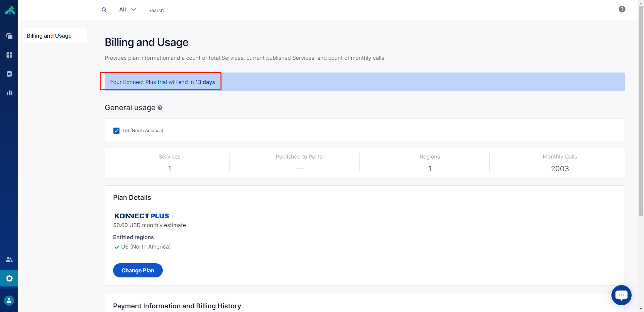This screenshot has height=312, width=644.
Task: Click the vertical page scrollbar
Action: click(x=641, y=111)
